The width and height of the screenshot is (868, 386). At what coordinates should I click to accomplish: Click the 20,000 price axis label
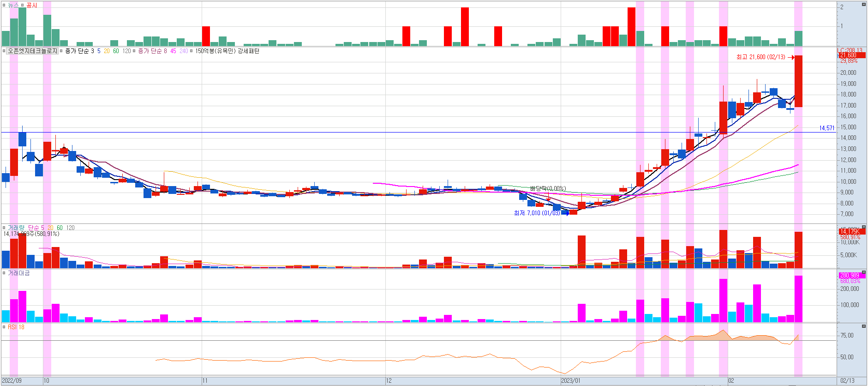(x=848, y=72)
